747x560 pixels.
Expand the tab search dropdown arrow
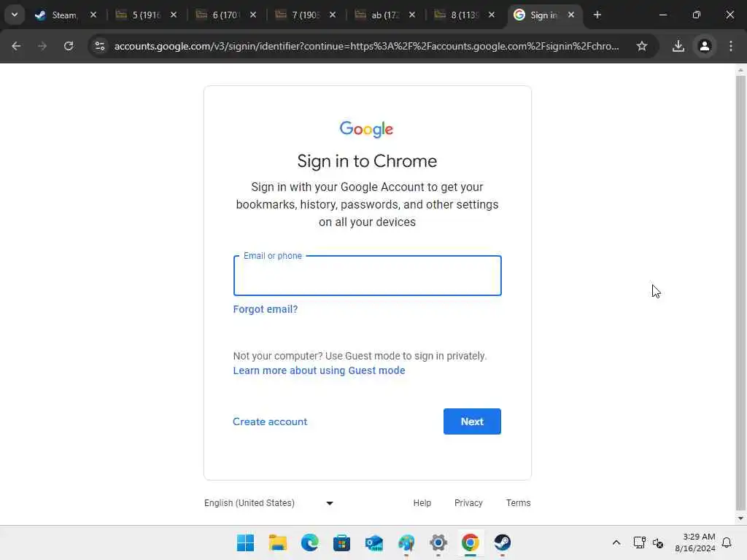(x=15, y=15)
